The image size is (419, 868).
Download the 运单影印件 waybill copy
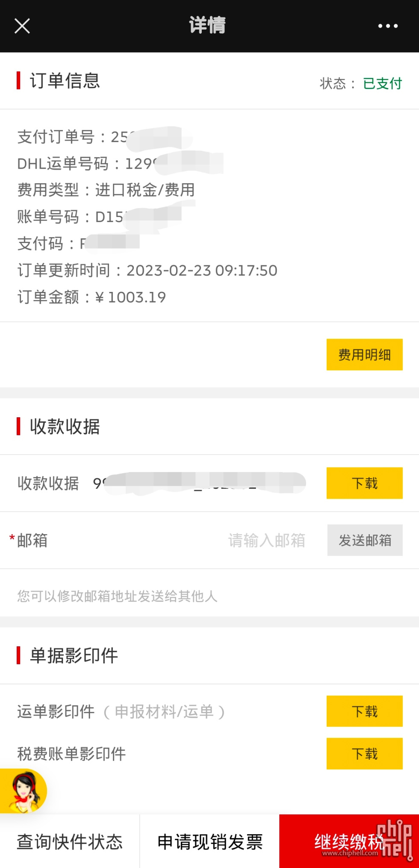pos(364,711)
